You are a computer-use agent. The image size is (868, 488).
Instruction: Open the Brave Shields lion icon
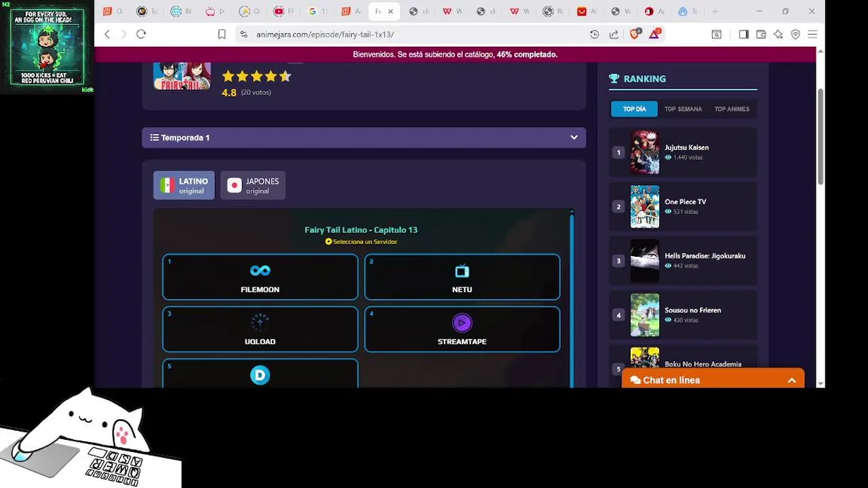point(635,34)
